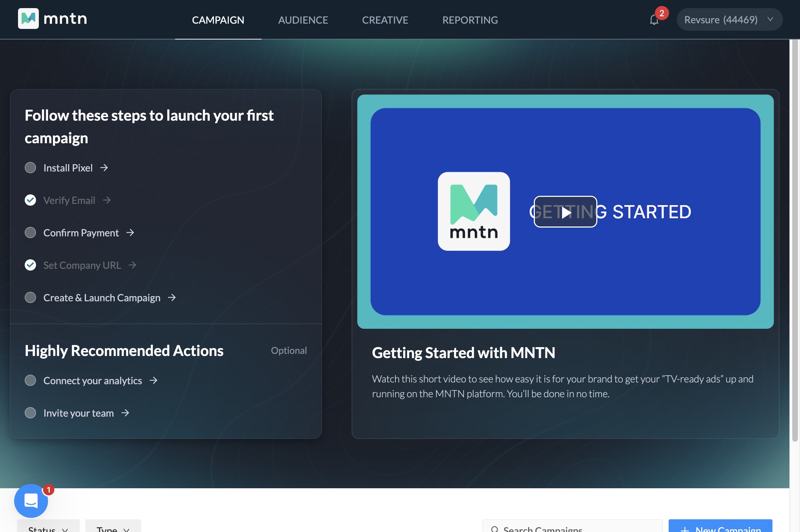Viewport: 800px width, 532px height.
Task: Click the arrow next to Install Pixel
Action: pos(104,168)
